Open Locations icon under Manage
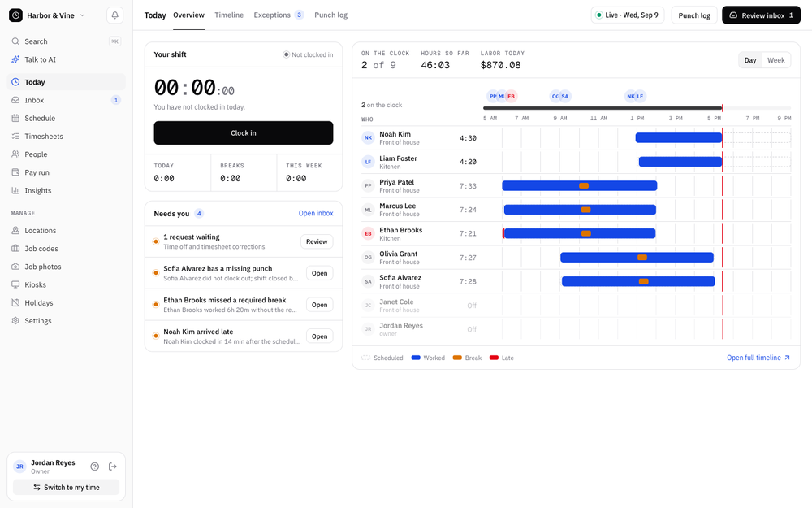812x508 pixels. [x=15, y=231]
